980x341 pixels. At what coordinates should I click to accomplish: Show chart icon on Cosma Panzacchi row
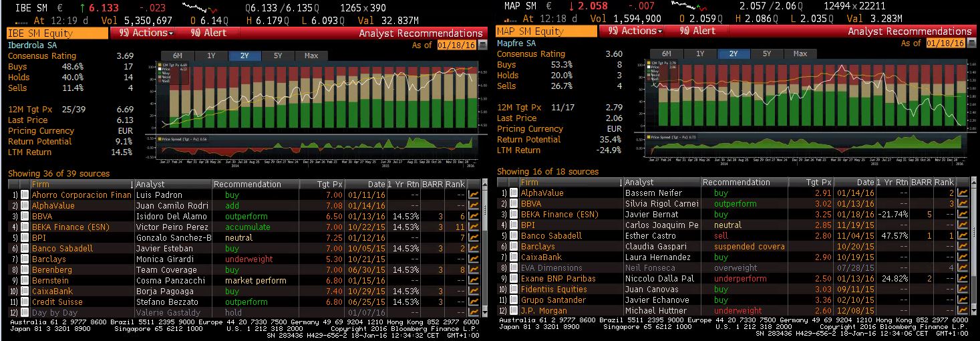(x=474, y=281)
